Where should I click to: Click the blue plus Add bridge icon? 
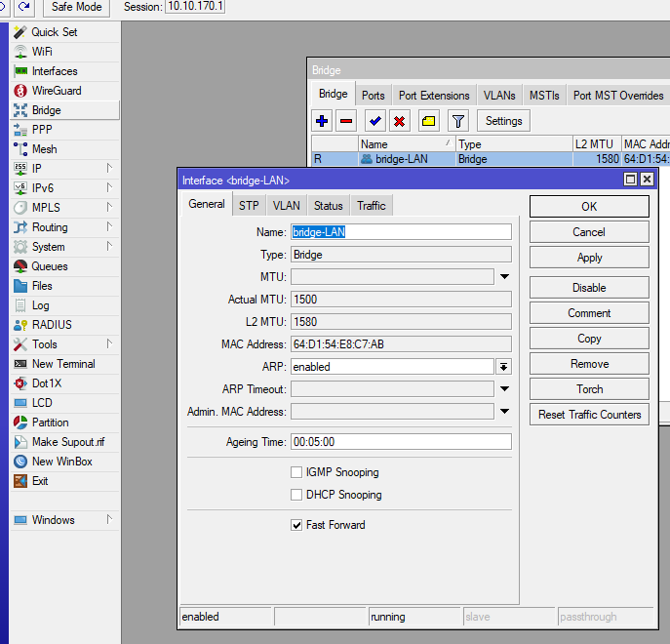click(x=323, y=121)
